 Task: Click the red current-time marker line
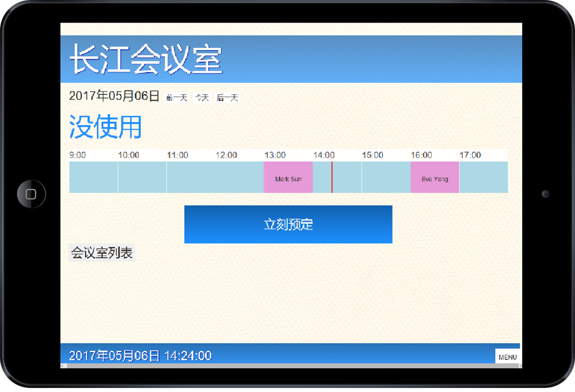click(332, 178)
